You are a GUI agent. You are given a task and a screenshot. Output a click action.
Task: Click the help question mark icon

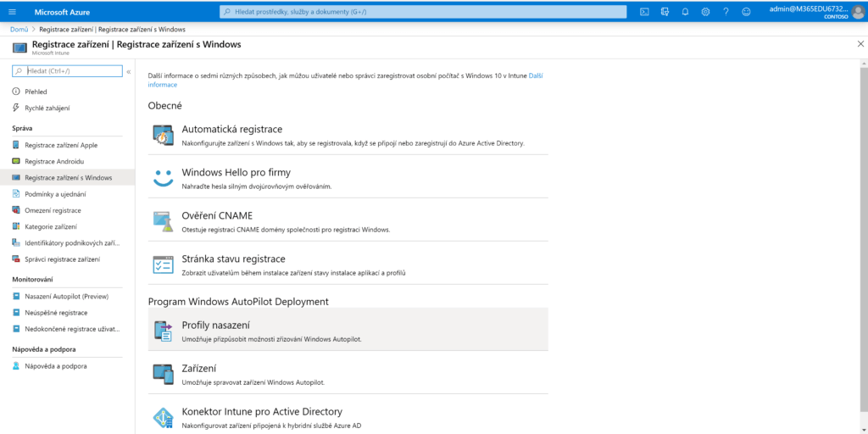[726, 12]
